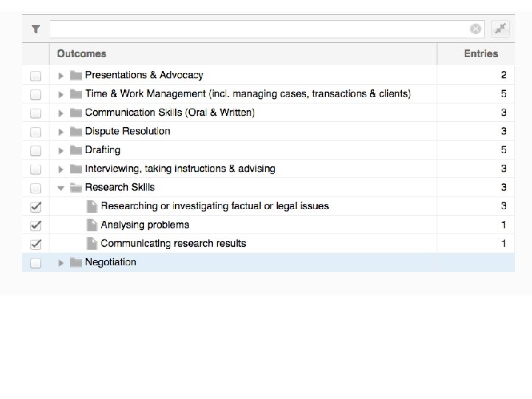Select Researching or investigating factual or legal issues
The width and height of the screenshot is (532, 399).
click(214, 206)
